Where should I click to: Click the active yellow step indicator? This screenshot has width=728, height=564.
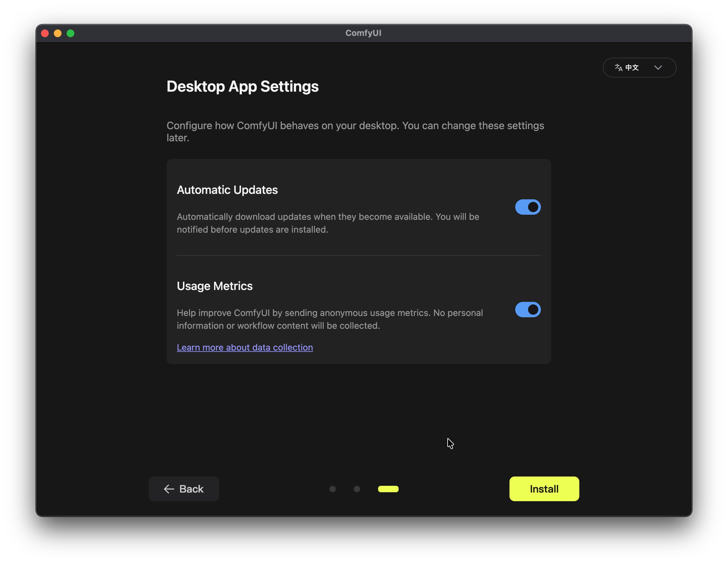pos(388,489)
